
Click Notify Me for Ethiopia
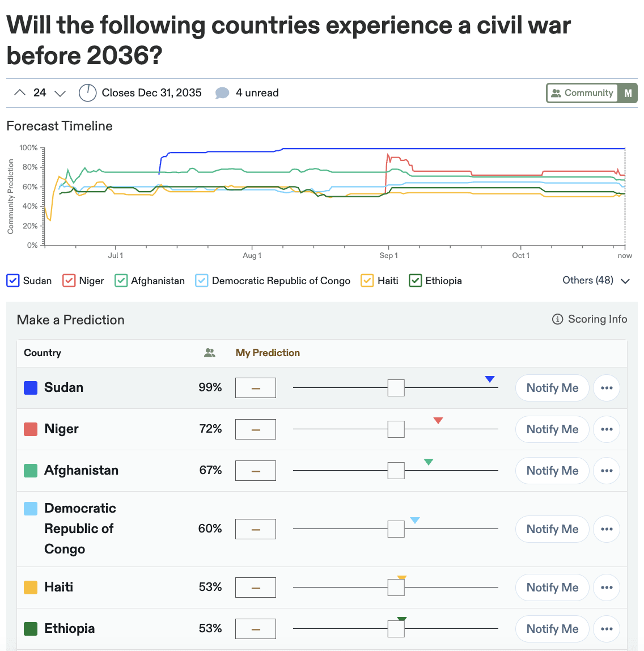(552, 629)
